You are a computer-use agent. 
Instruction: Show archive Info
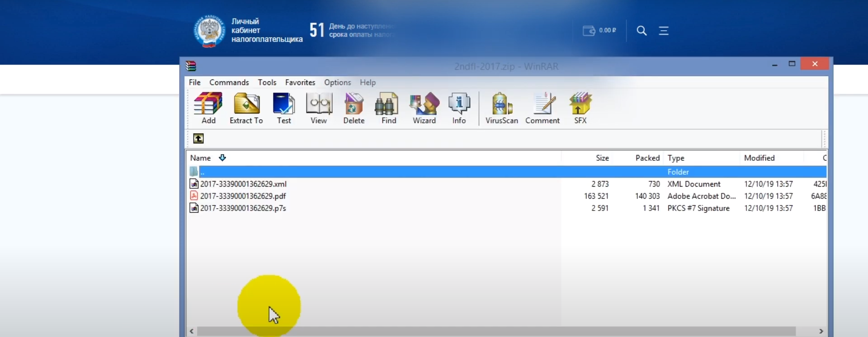459,108
